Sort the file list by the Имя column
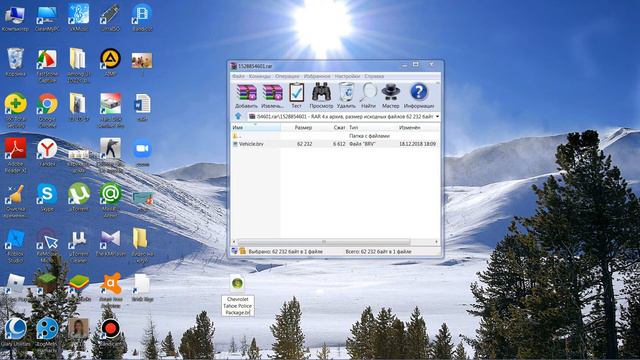This screenshot has width=640, height=360. pyautogui.click(x=256, y=128)
